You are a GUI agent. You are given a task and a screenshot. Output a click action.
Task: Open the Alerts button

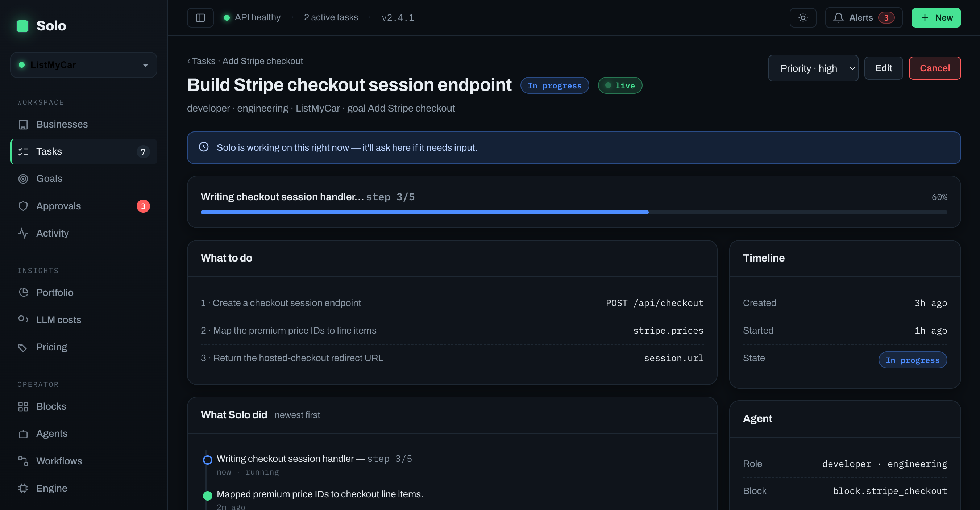864,17
